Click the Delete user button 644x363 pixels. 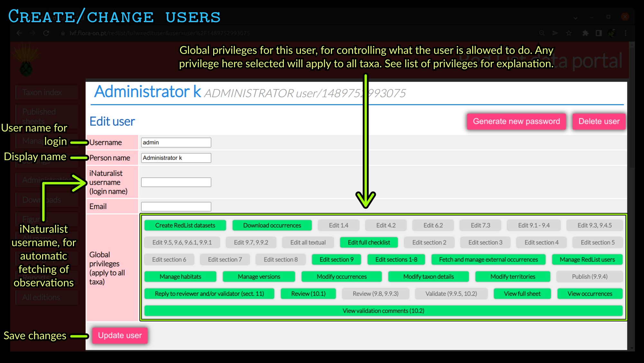click(599, 122)
